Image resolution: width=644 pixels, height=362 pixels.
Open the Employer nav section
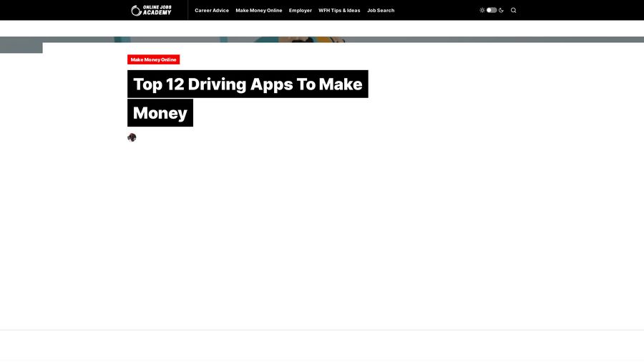click(301, 11)
